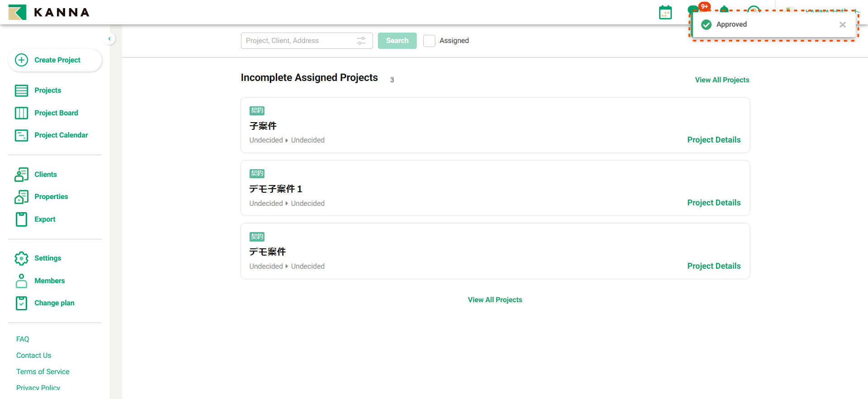Open search filter options slider icon
The image size is (868, 399).
(x=361, y=41)
